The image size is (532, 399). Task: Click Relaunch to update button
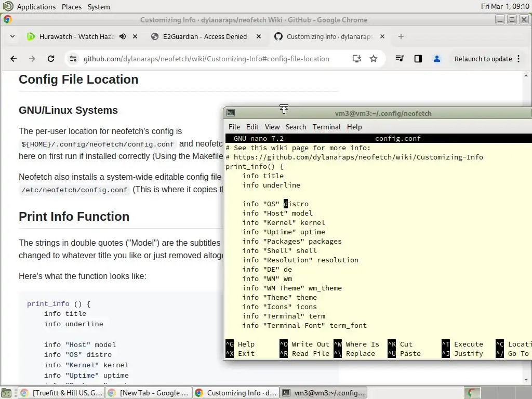[483, 59]
